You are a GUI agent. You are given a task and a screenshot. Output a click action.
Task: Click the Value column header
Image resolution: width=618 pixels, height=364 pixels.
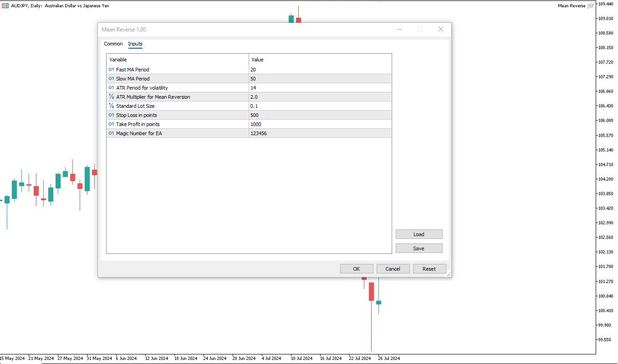(320, 60)
